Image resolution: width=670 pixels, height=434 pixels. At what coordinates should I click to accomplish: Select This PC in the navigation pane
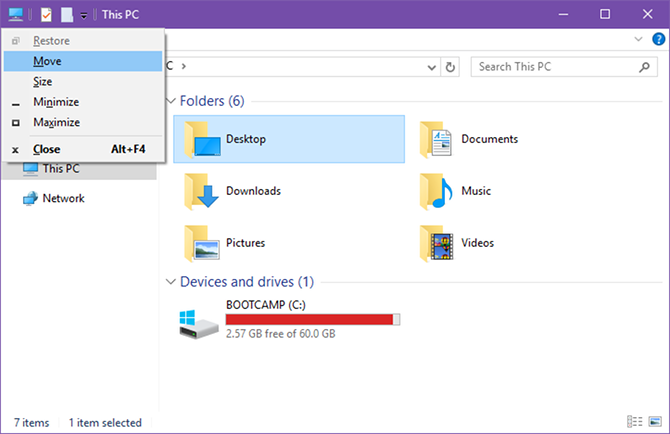[x=79, y=169]
